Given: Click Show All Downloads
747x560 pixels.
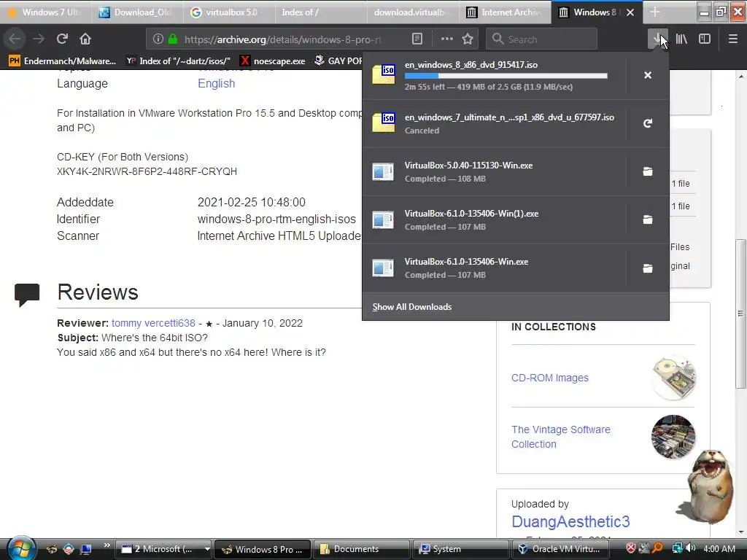Looking at the screenshot, I should [x=412, y=307].
